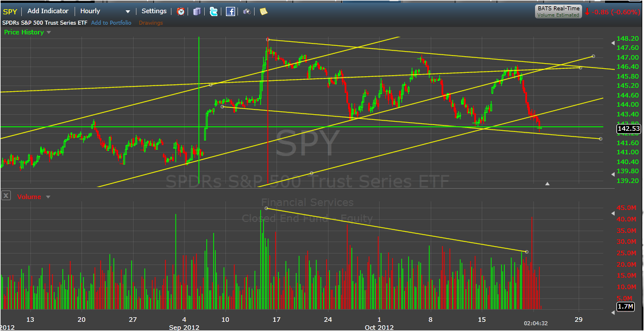Take a chart snapshot with camera icon
The height and width of the screenshot is (331, 644).
click(247, 11)
